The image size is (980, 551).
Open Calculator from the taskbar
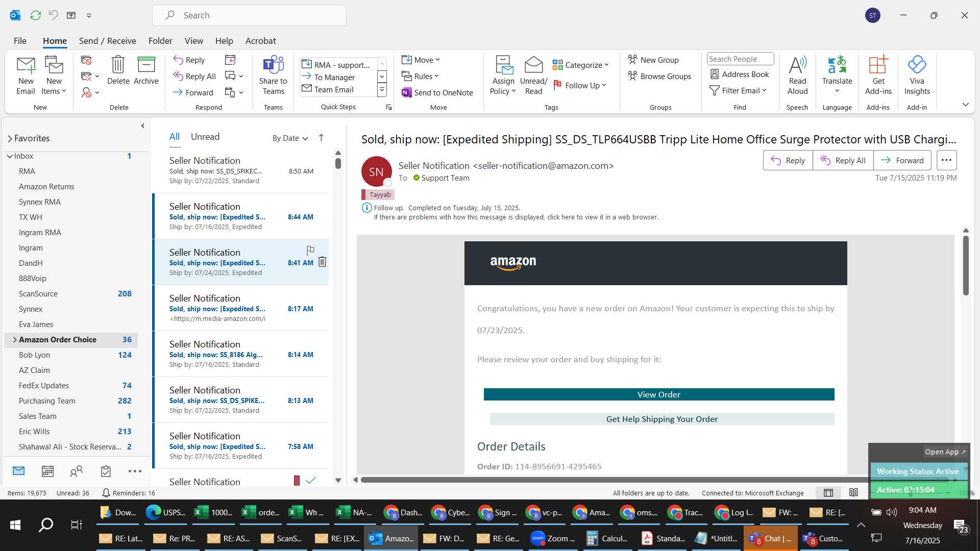tap(607, 538)
